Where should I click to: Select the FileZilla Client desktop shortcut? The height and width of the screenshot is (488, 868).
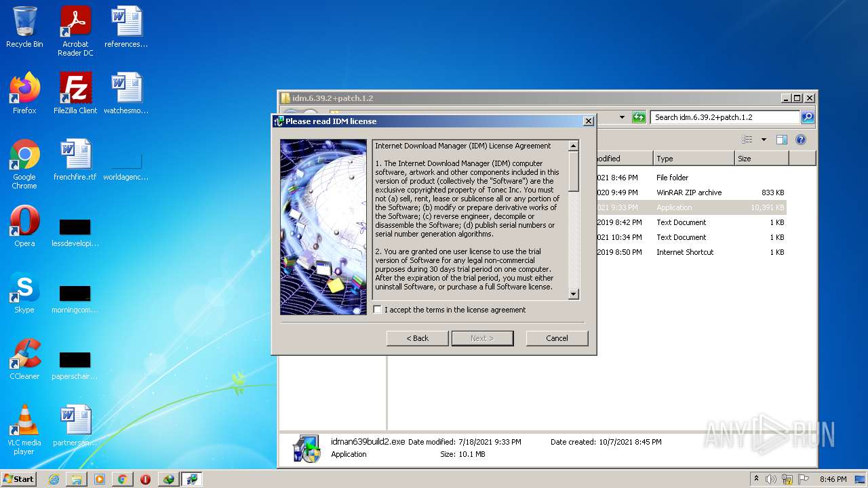[75, 93]
